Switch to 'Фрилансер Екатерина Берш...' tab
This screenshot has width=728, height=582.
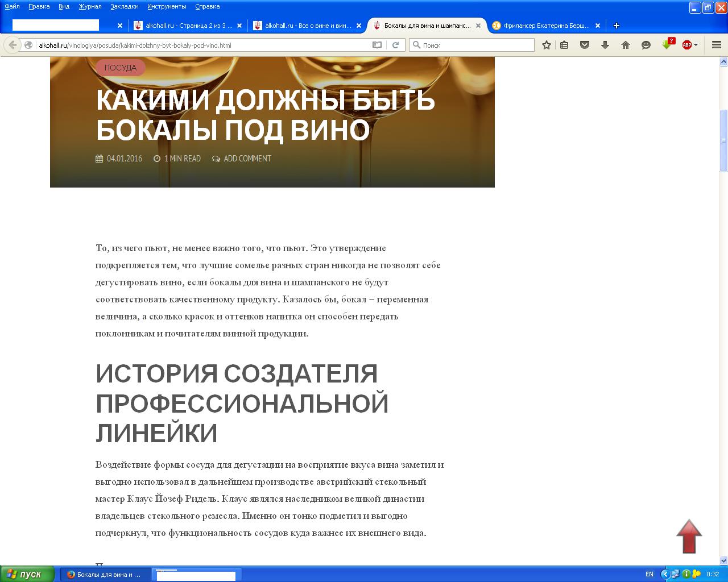(546, 26)
